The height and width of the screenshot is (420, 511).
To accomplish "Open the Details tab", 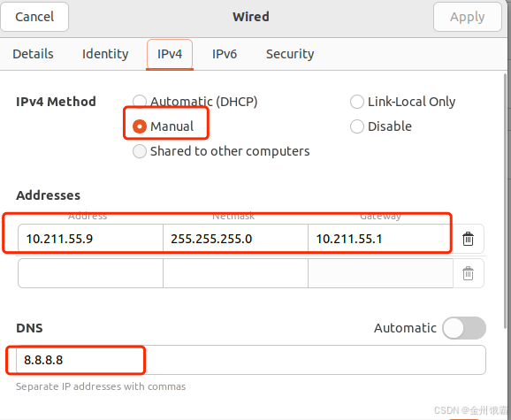I will coord(33,54).
